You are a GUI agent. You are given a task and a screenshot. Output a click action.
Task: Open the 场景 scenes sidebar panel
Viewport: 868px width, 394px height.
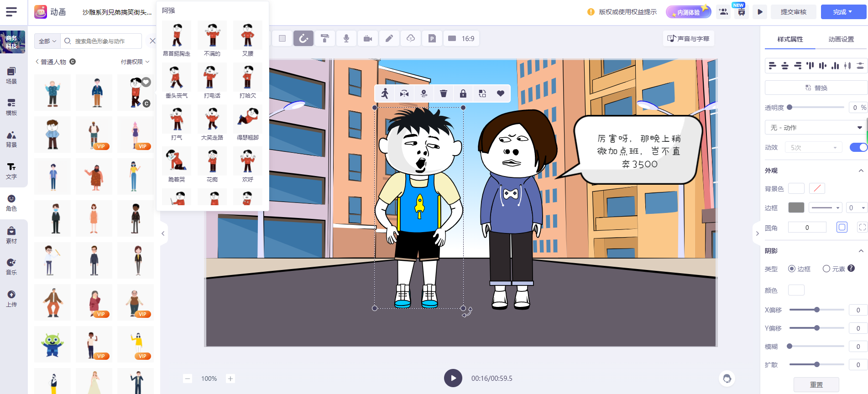(11, 75)
